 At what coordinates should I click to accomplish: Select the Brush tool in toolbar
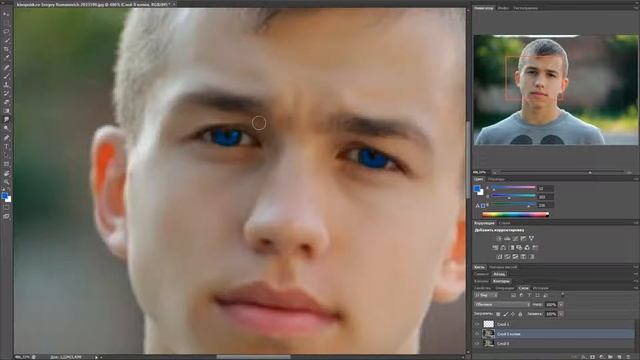6,76
